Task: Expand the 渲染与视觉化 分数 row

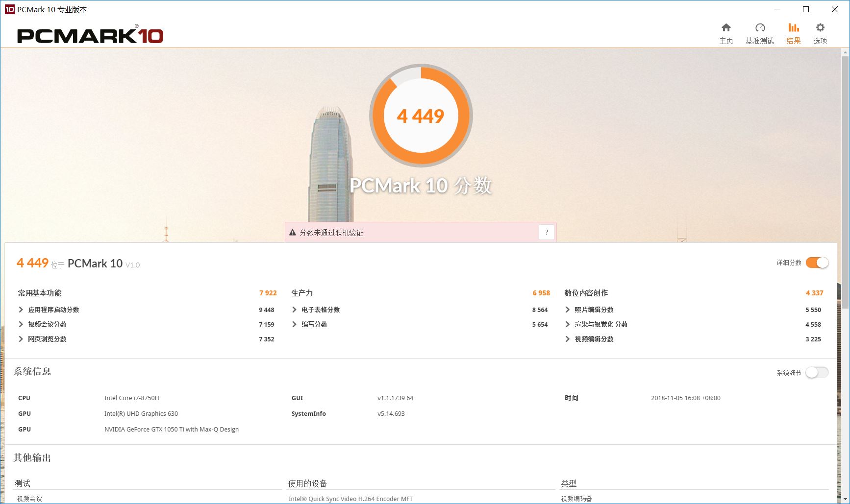Action: click(x=567, y=324)
